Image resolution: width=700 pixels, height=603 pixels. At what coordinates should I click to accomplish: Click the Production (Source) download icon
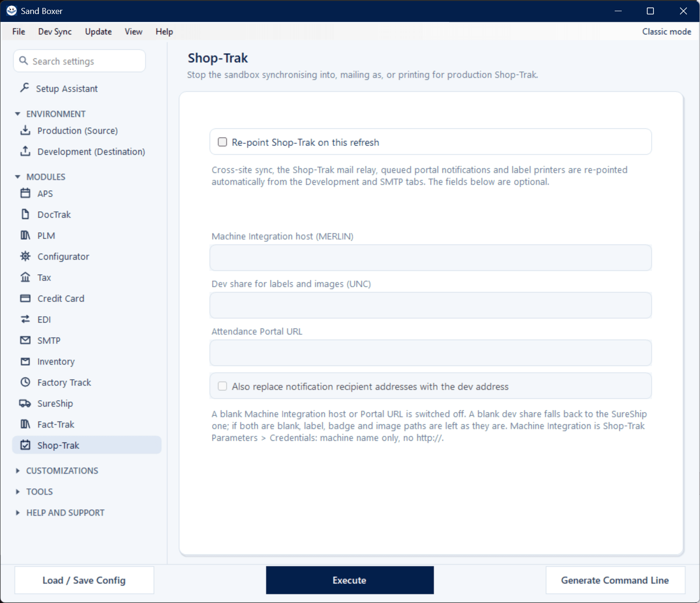[26, 130]
